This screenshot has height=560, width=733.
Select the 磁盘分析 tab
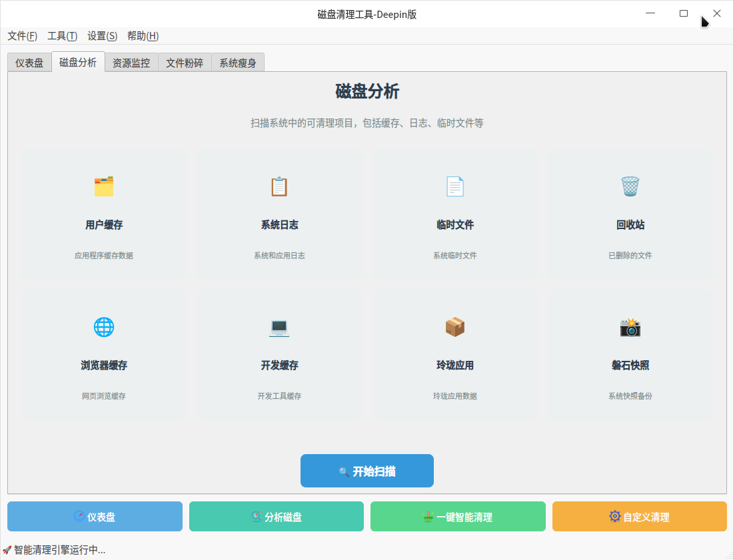[78, 62]
